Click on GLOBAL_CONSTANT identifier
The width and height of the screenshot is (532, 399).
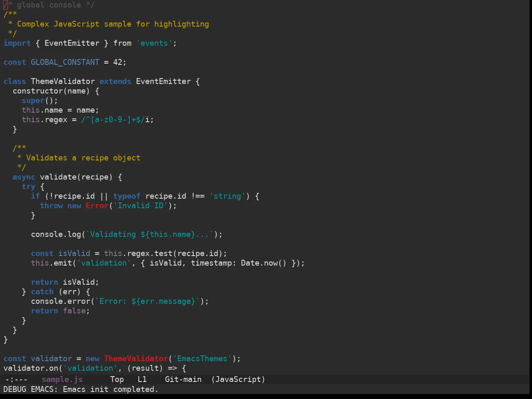click(65, 62)
